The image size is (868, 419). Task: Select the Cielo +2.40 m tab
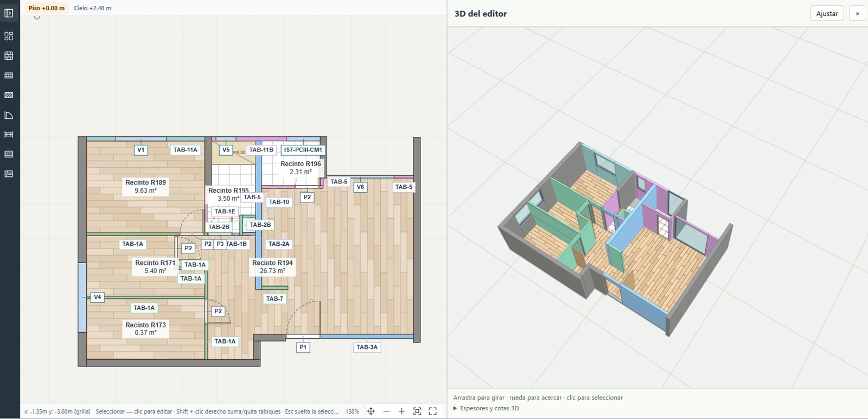click(93, 8)
